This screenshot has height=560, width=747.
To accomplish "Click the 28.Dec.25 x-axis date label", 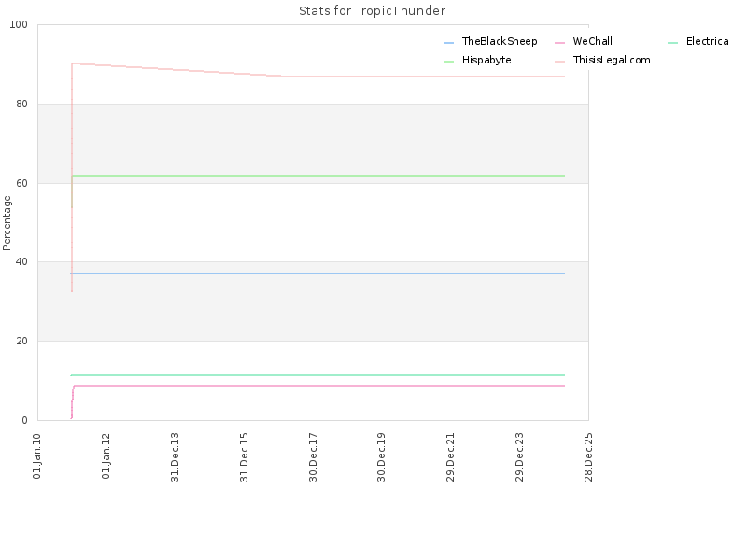I will 588,457.
